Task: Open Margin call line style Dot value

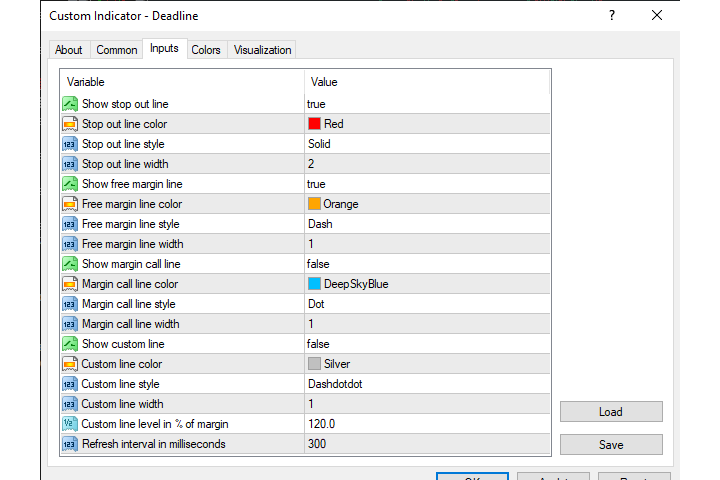Action: 427,304
